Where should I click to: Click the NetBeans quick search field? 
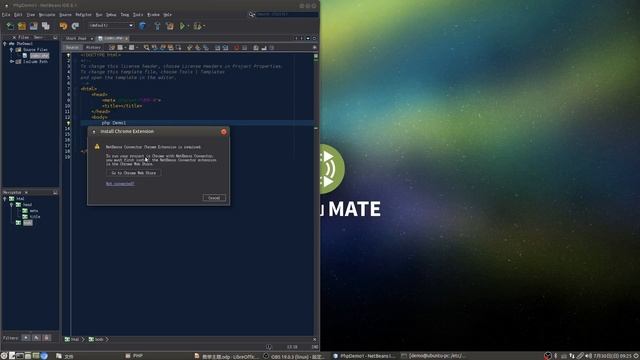tap(287, 14)
